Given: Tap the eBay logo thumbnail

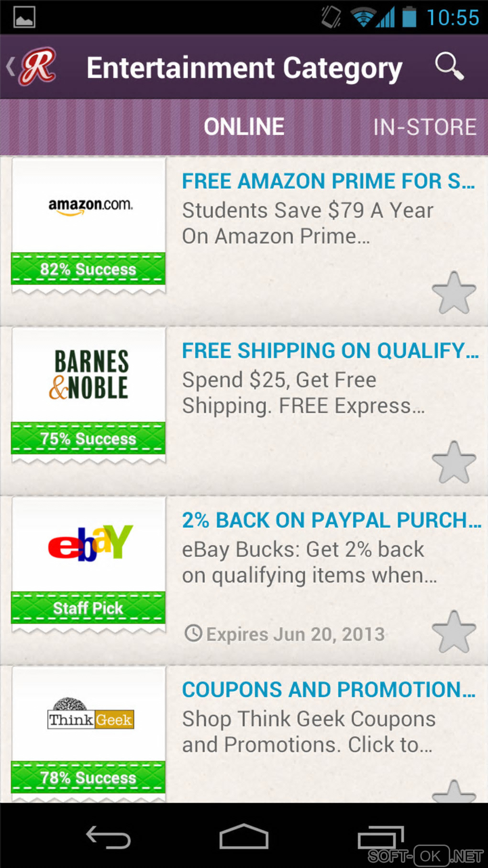Looking at the screenshot, I should (x=89, y=544).
